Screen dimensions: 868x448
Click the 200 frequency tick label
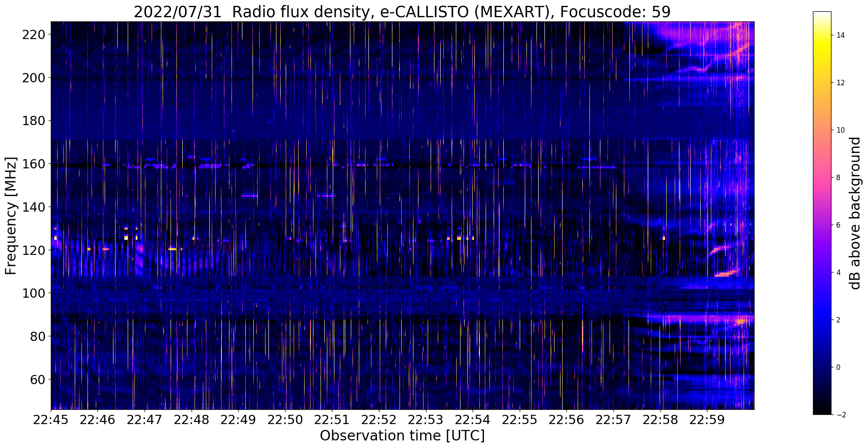(x=34, y=78)
